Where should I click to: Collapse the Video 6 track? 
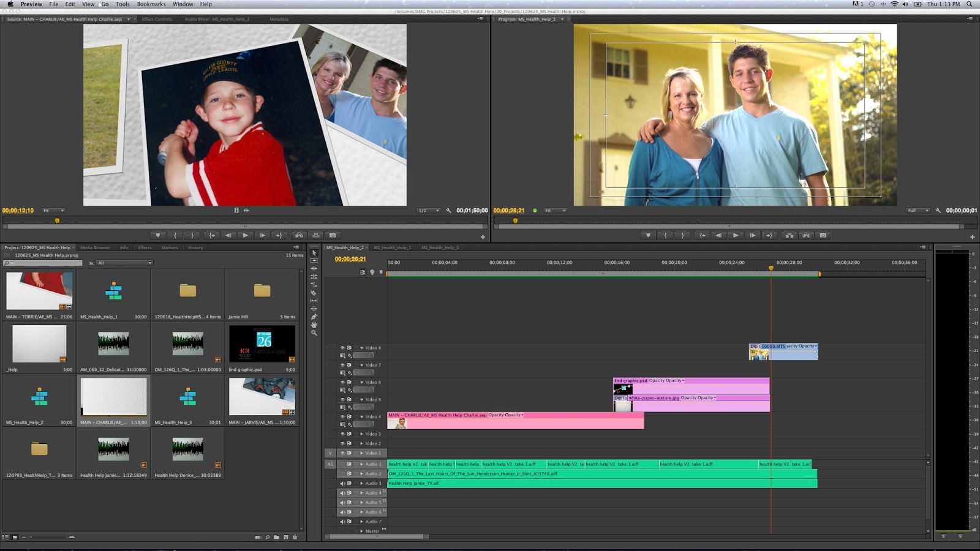pyautogui.click(x=361, y=382)
